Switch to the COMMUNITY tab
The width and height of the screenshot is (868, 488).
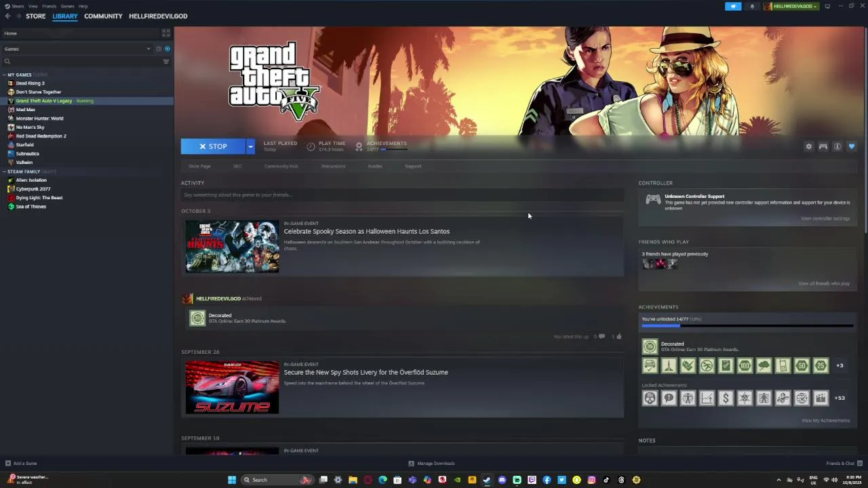pos(103,16)
